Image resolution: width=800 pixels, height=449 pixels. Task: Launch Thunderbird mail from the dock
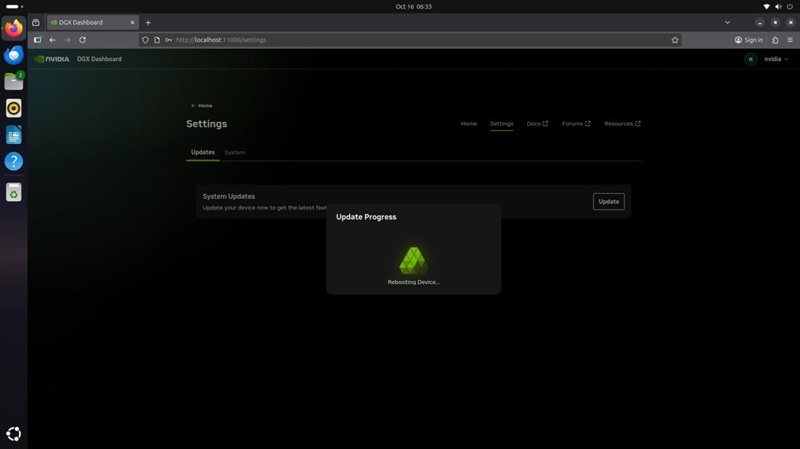point(14,55)
